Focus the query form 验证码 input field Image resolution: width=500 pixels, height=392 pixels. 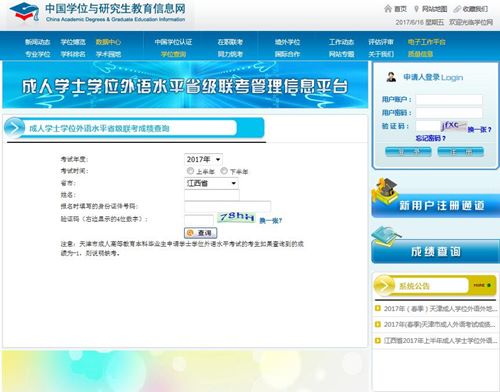[x=199, y=220]
